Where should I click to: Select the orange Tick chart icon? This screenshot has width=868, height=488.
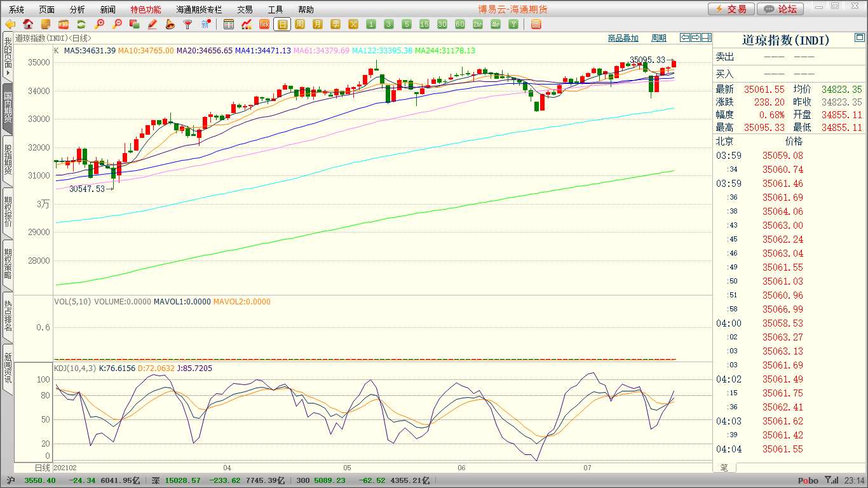point(264,25)
